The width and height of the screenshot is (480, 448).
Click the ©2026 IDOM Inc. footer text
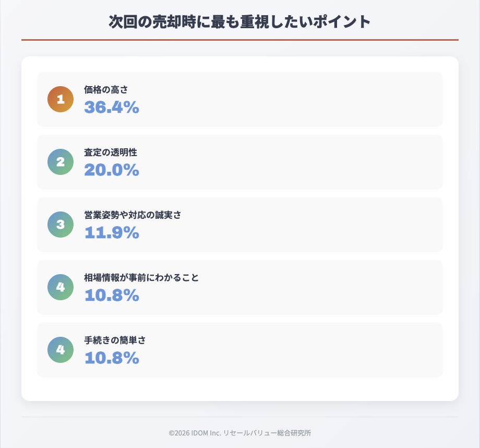click(x=195, y=433)
